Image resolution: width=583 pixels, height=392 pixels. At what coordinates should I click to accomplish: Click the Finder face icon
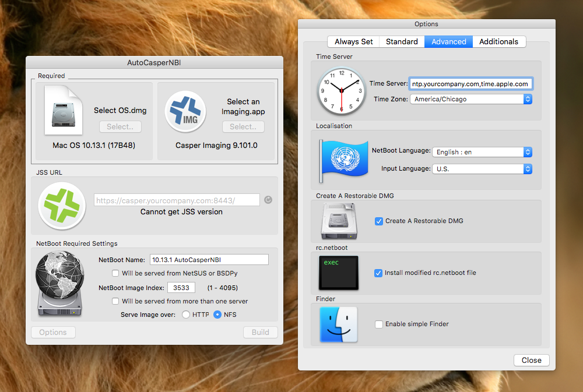click(338, 324)
